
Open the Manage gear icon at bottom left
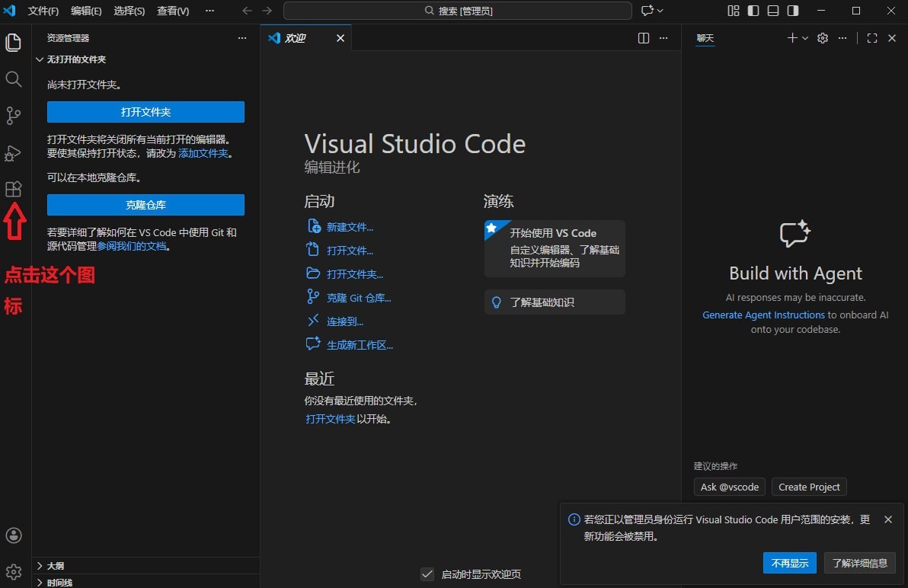14,571
